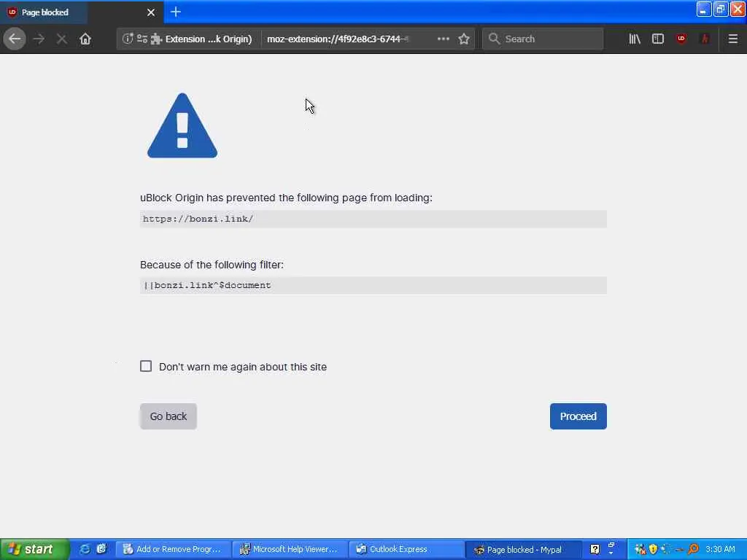This screenshot has width=747, height=560.
Task: Switch to Outlook Express taskbar item
Action: point(406,549)
